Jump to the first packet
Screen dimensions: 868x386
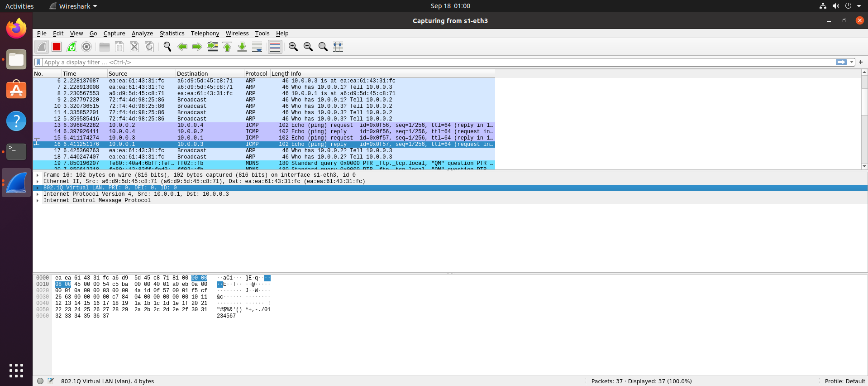(227, 47)
